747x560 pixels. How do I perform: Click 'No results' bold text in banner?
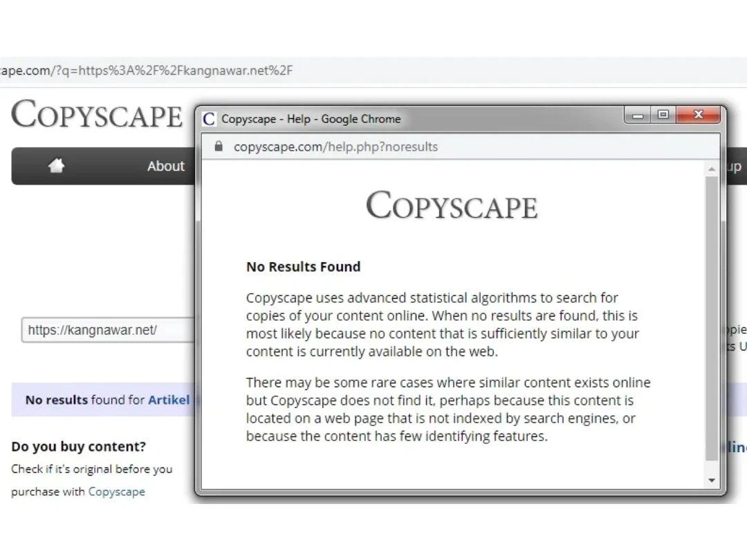pos(57,400)
